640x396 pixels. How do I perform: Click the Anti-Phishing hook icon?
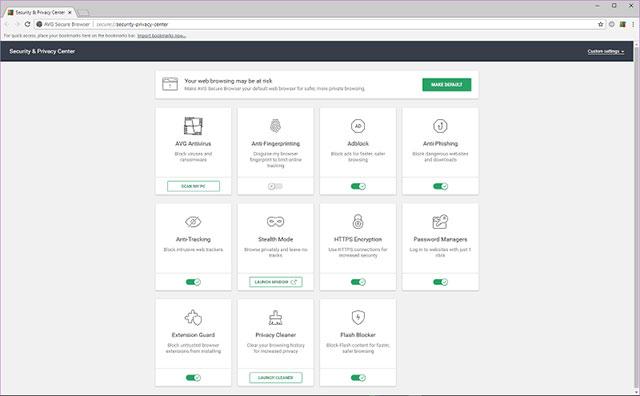coord(440,126)
